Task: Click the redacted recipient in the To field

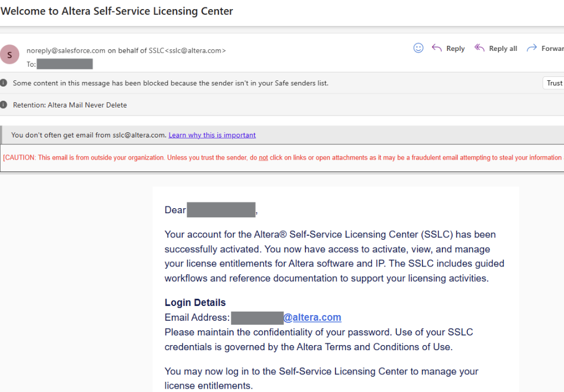Action: [x=65, y=64]
